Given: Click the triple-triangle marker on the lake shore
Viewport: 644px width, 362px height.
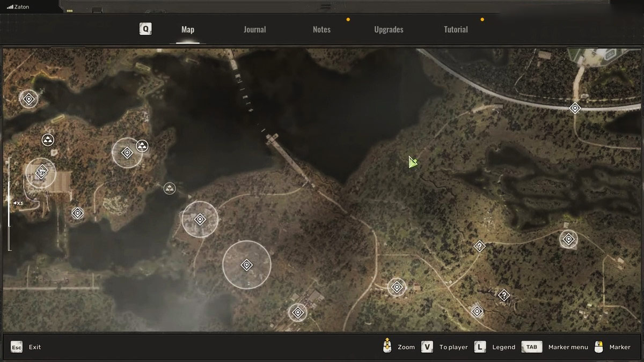Looking at the screenshot, I should pyautogui.click(x=170, y=188).
